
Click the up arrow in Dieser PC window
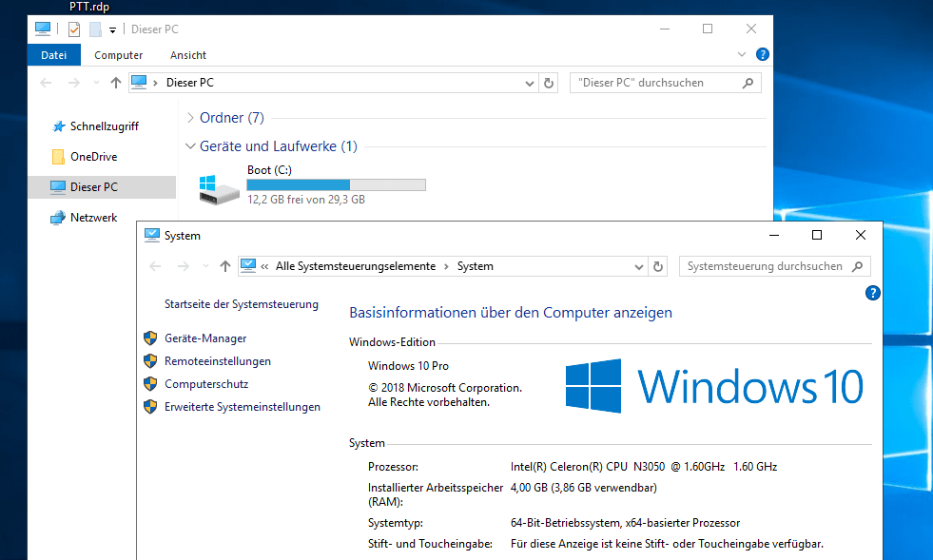116,83
